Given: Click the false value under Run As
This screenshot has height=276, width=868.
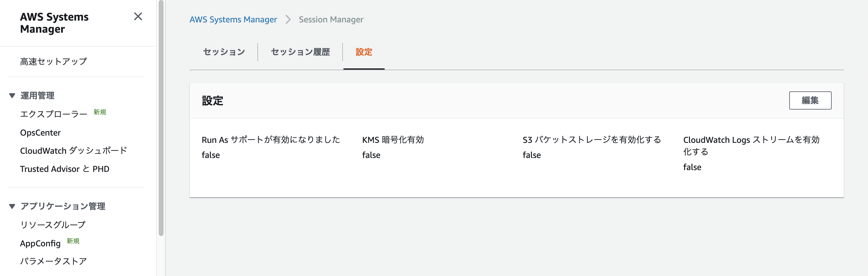Looking at the screenshot, I should [210, 155].
